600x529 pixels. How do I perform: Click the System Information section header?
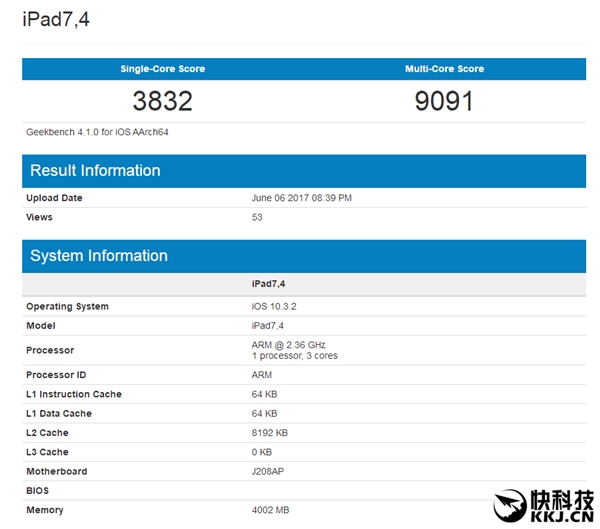98,256
